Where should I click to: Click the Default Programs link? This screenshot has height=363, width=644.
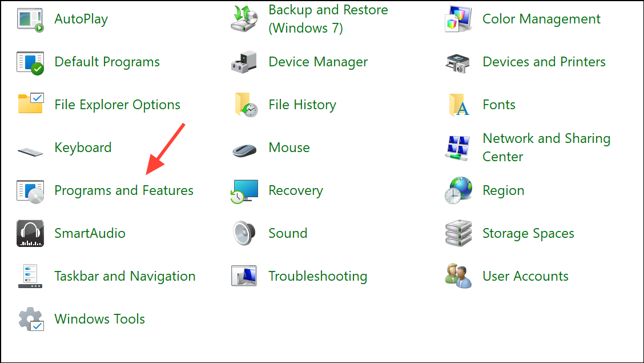click(107, 62)
